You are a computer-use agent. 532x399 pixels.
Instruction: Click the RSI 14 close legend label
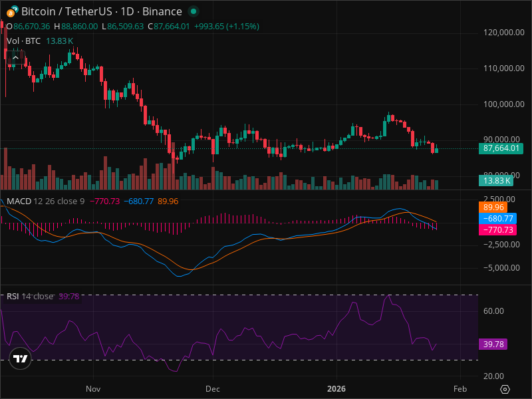pyautogui.click(x=30, y=296)
